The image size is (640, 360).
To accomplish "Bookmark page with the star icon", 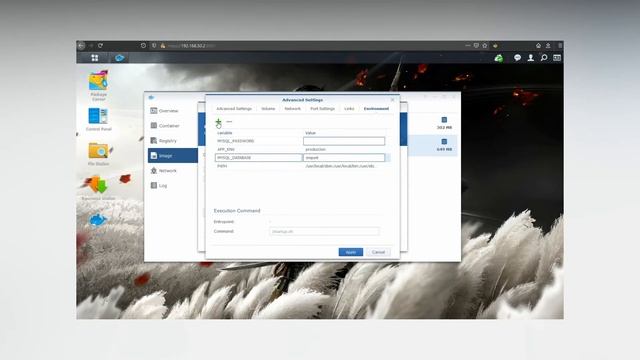I will point(485,45).
